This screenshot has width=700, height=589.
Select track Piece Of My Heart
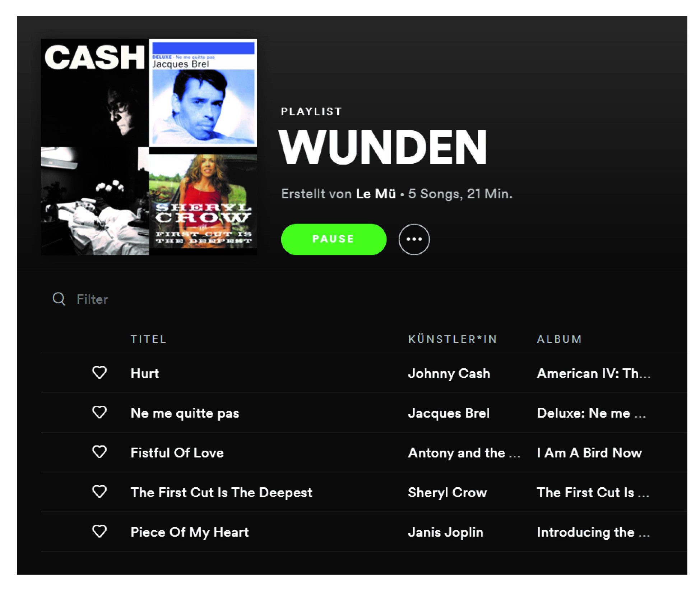point(364,532)
